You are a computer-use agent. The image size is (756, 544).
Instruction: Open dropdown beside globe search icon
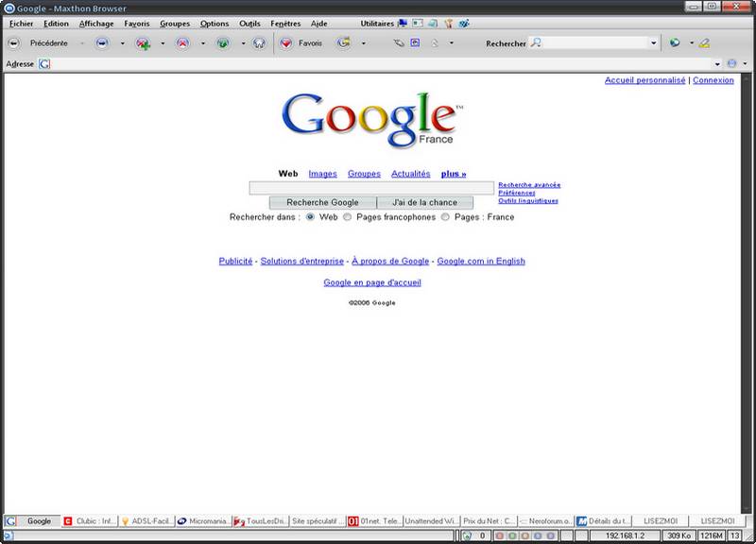tap(692, 42)
